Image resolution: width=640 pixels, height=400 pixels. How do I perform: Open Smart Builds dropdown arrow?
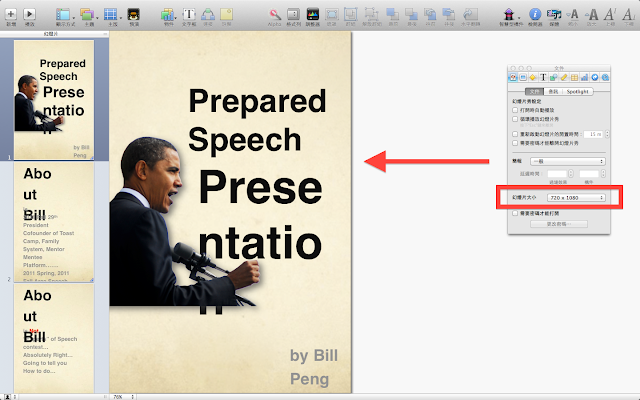click(x=519, y=18)
